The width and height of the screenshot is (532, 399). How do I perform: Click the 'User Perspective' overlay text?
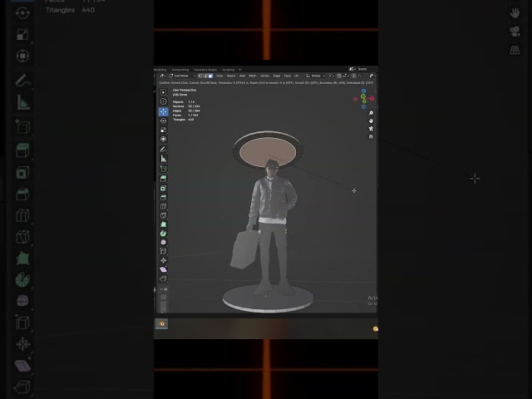tap(185, 91)
